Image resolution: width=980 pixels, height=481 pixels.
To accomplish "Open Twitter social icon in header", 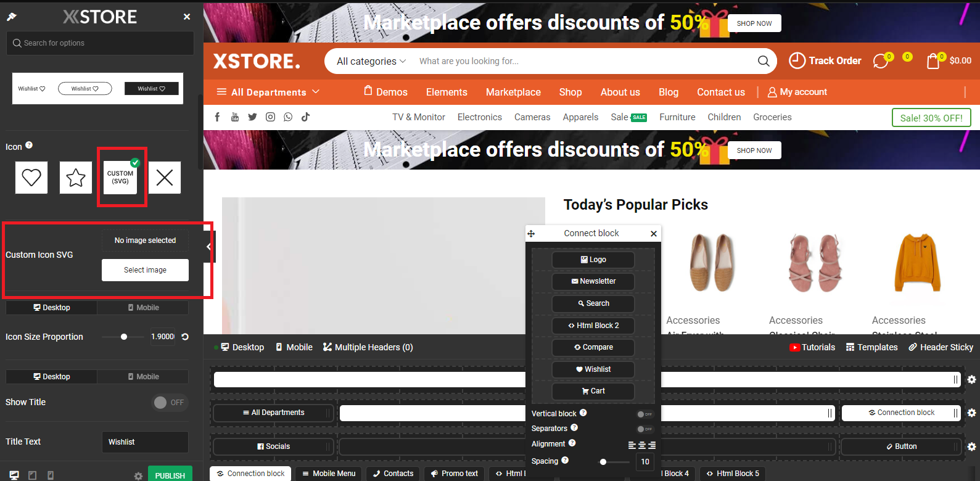I will coord(252,117).
